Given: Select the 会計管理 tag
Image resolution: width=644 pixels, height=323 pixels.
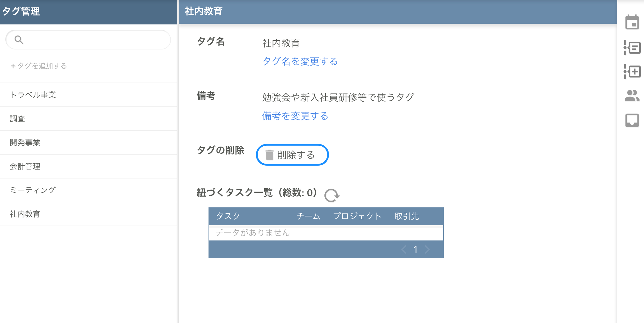Looking at the screenshot, I should [x=26, y=166].
